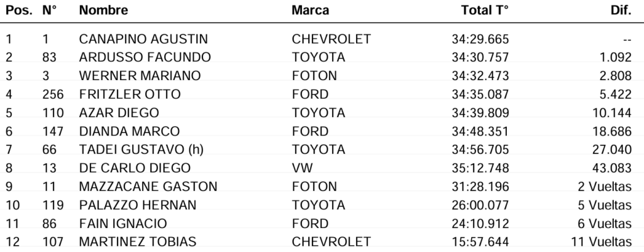
Task: Click the 43.083 difference value
Action: pyautogui.click(x=612, y=168)
